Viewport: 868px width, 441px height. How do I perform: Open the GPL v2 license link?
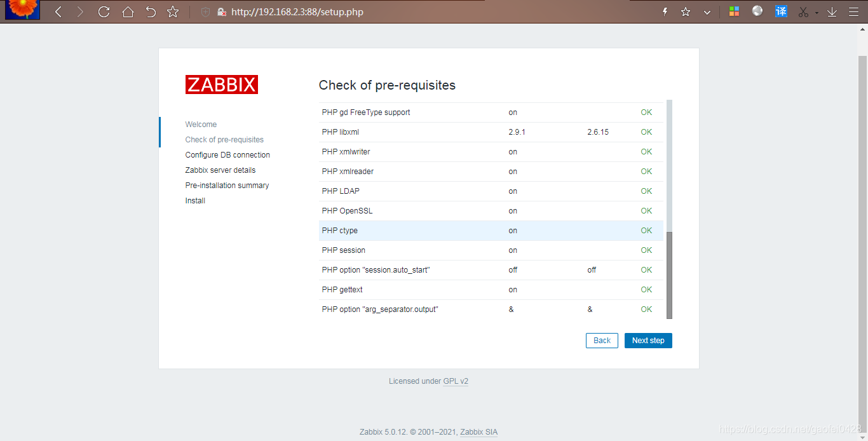pos(456,381)
